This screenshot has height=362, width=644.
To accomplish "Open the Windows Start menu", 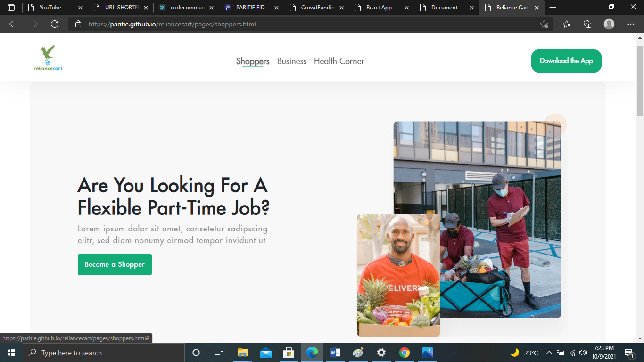I will [11, 353].
